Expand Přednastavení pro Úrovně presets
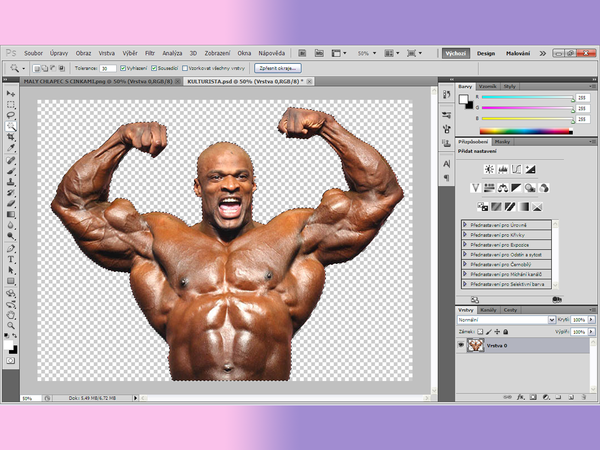This screenshot has width=600, height=450. 466,225
